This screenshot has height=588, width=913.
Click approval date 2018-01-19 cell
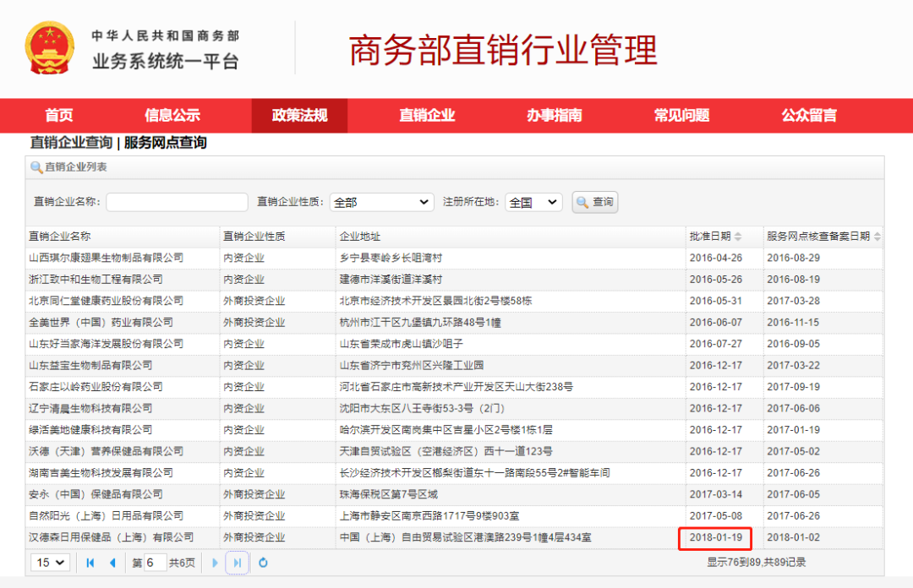[716, 538]
